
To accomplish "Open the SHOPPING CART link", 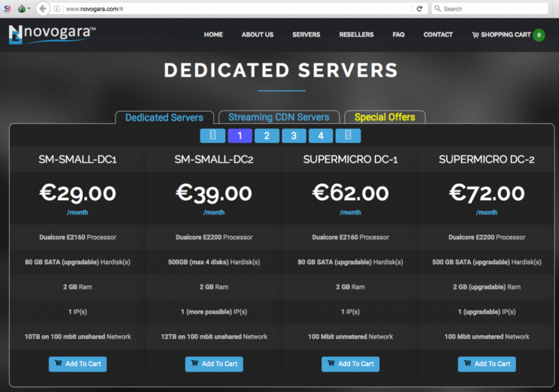I will click(x=505, y=35).
